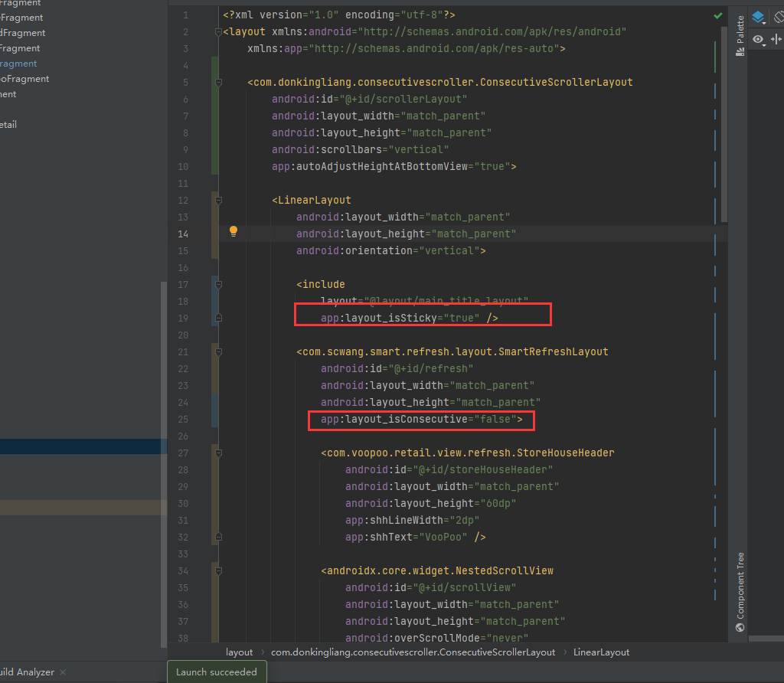Click '@+id/storeHouseHeader' on line 28
The width and height of the screenshot is (784, 683).
pyautogui.click(x=482, y=470)
